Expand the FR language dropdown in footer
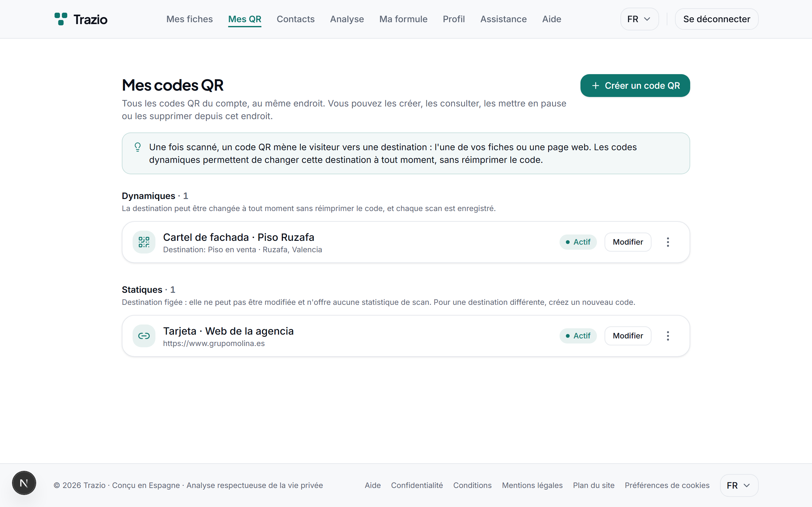 tap(739, 485)
